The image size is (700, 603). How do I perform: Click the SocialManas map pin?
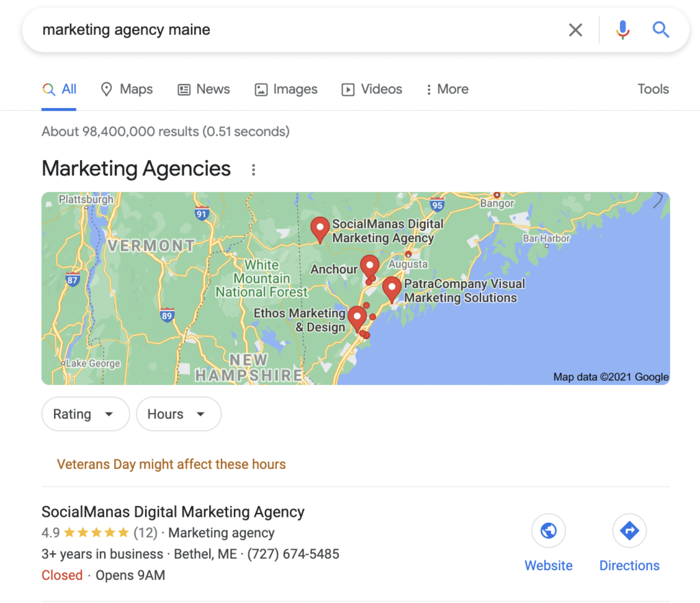[x=320, y=230]
